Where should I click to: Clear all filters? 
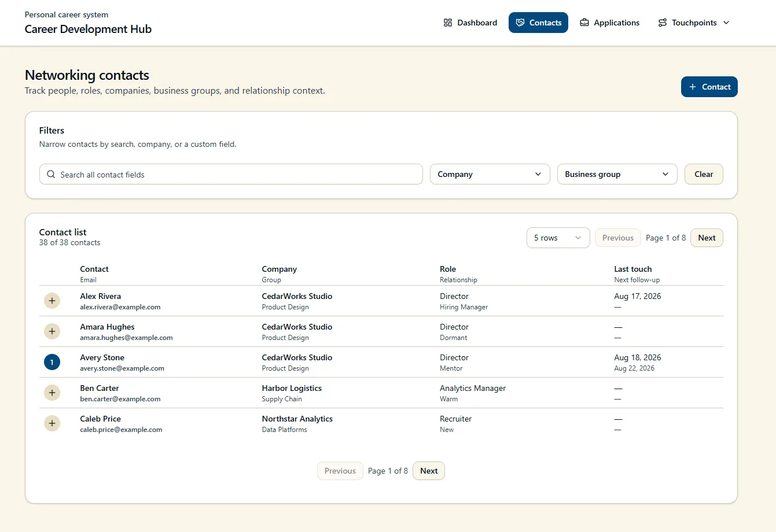coord(704,174)
